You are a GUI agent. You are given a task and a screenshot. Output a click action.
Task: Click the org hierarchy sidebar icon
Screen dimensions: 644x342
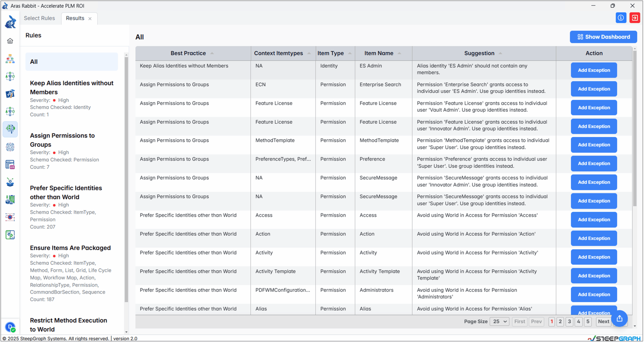pyautogui.click(x=10, y=59)
